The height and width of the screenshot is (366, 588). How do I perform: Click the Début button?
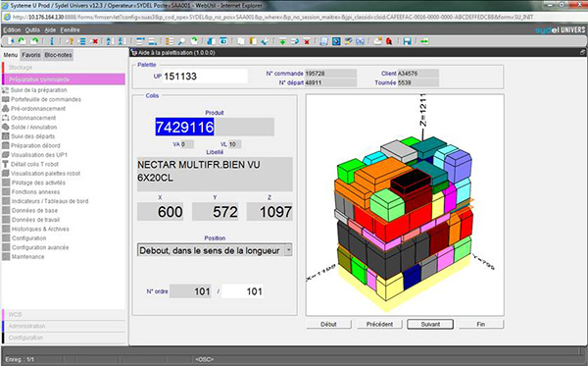point(328,324)
